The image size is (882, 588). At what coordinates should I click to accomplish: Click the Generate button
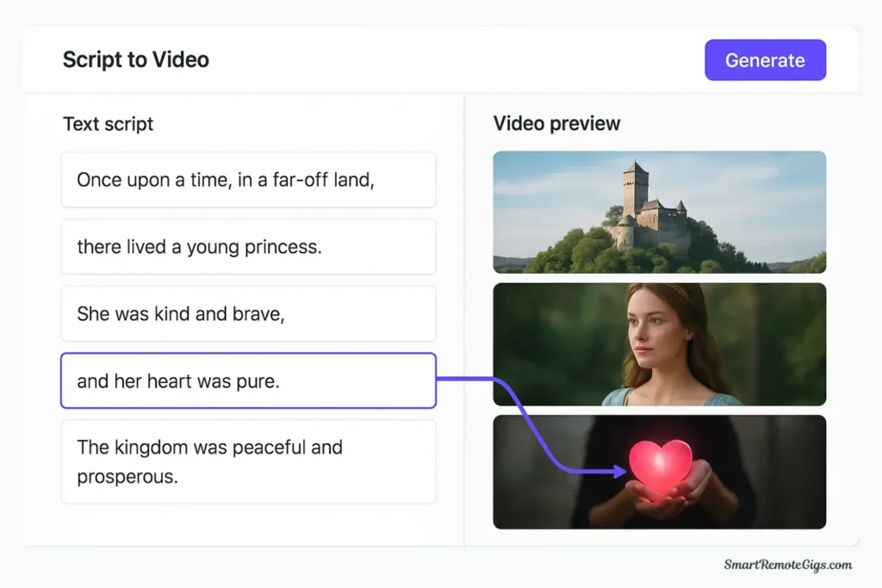click(x=765, y=59)
